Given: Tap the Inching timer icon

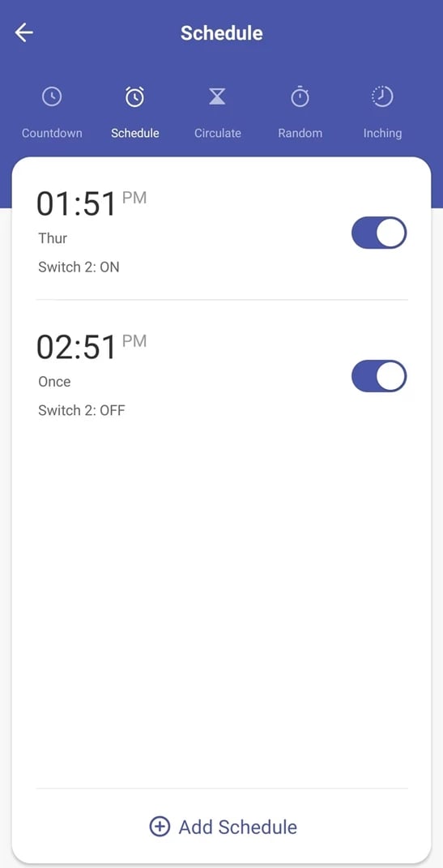Looking at the screenshot, I should coord(382,97).
